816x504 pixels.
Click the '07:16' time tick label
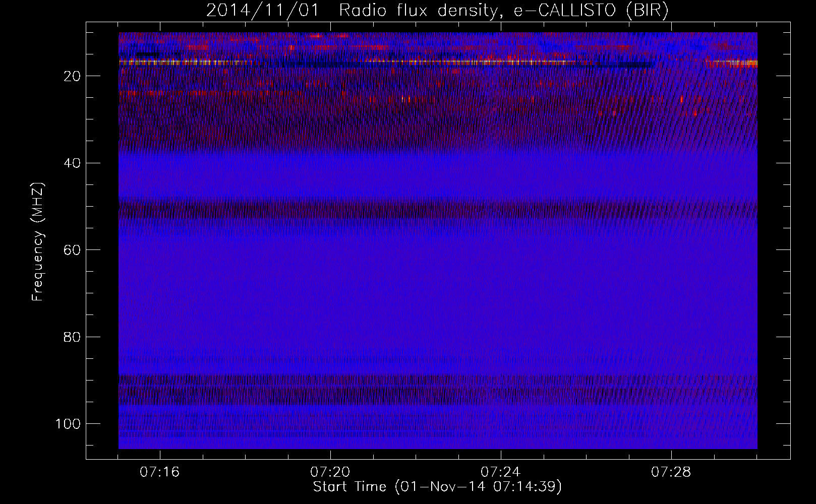click(x=160, y=472)
